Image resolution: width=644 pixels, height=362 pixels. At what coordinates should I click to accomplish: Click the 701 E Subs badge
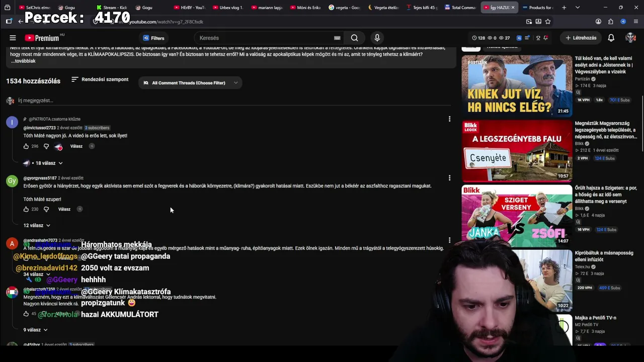coord(620,100)
